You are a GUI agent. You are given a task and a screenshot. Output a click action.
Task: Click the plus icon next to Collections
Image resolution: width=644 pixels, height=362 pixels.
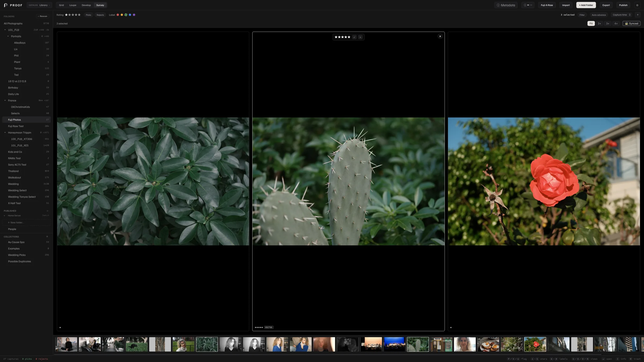click(47, 237)
